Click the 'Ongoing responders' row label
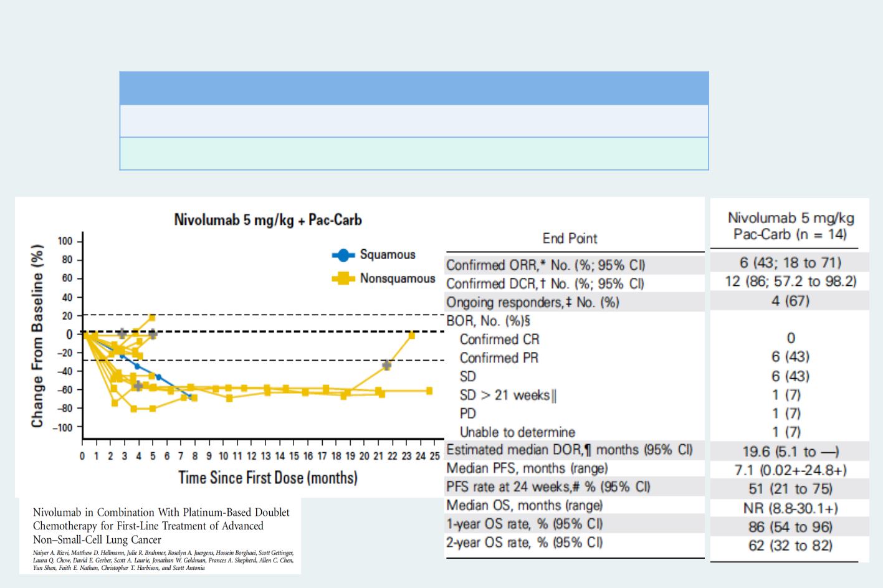883x588 pixels. pyautogui.click(x=533, y=303)
